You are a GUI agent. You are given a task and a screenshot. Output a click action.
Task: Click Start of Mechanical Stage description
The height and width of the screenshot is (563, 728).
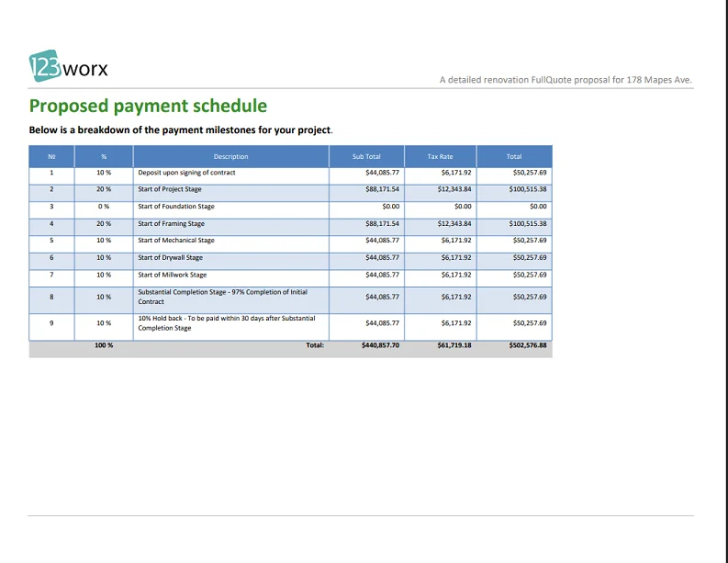pos(176,241)
